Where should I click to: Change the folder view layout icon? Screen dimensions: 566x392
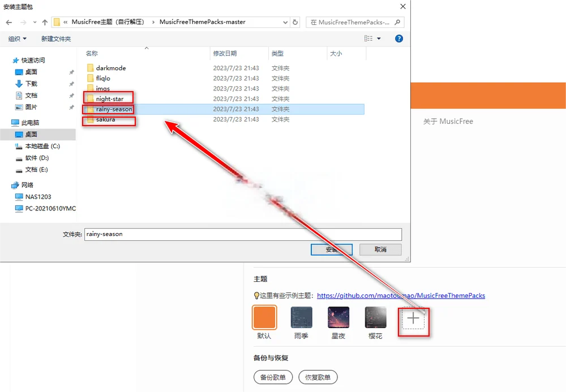click(368, 38)
